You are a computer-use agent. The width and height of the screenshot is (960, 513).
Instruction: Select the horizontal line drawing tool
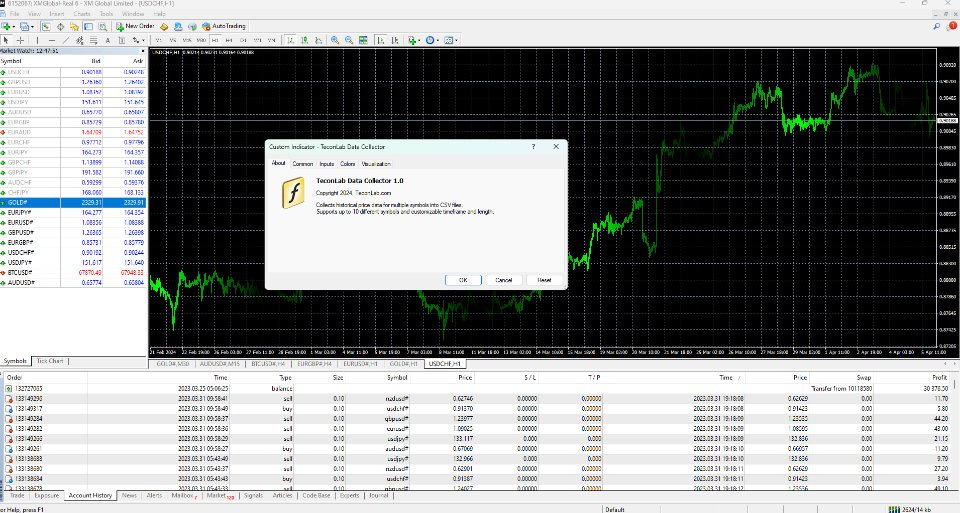pos(51,40)
